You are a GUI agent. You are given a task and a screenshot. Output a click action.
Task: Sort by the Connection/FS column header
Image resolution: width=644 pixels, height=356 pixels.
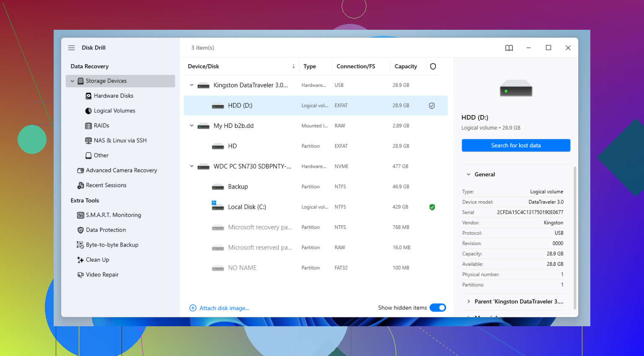356,66
